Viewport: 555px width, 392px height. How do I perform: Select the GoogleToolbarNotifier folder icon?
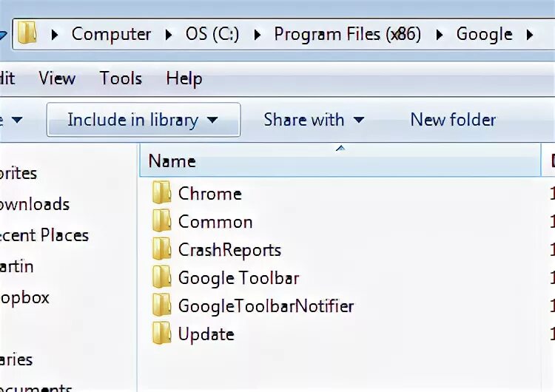[162, 305]
